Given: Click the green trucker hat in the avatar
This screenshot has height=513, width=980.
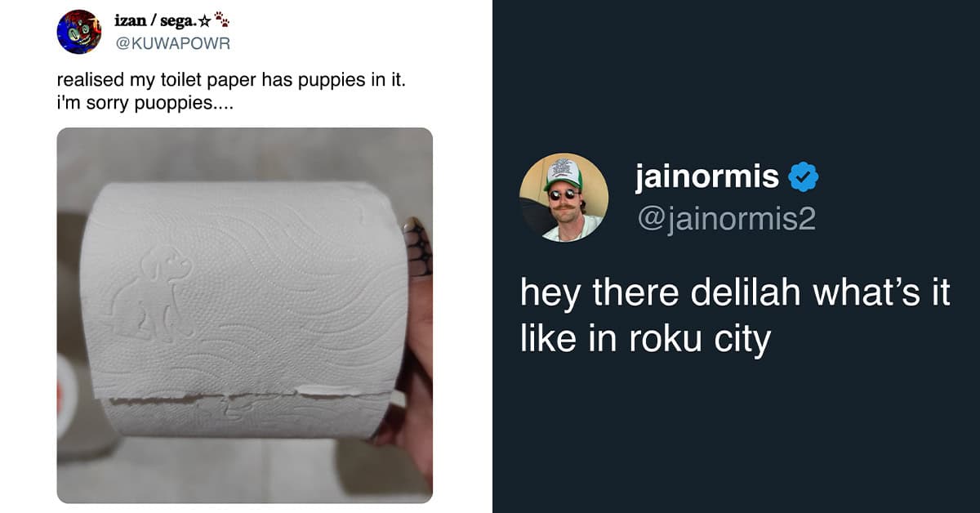Looking at the screenshot, I should [563, 173].
